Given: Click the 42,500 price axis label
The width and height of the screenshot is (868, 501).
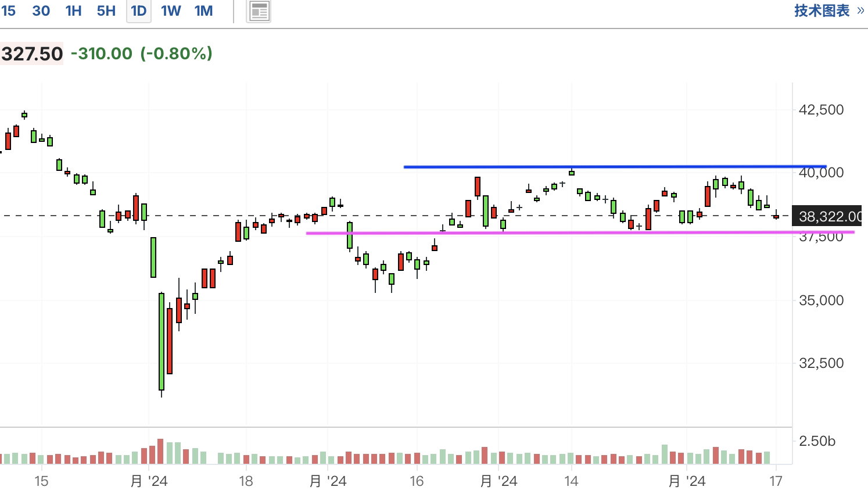Looking at the screenshot, I should [x=821, y=110].
